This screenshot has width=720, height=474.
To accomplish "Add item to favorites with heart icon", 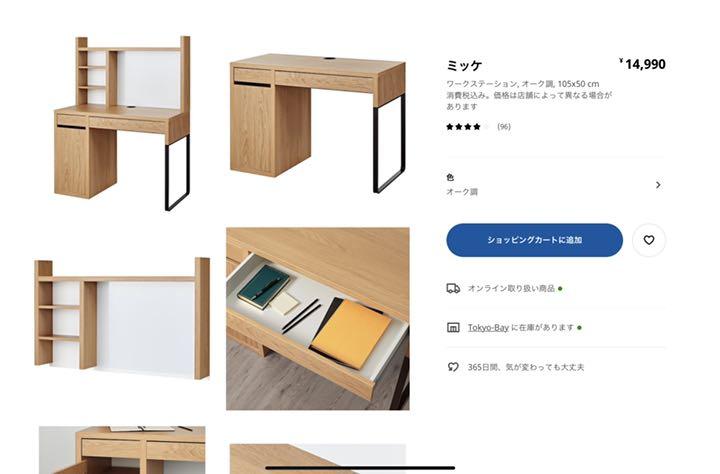I will click(648, 240).
